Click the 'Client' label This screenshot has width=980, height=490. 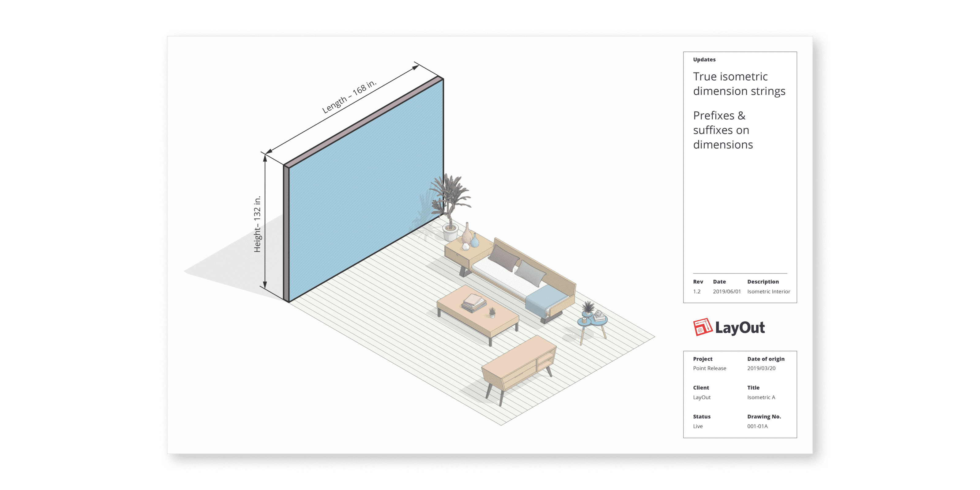[x=701, y=388]
